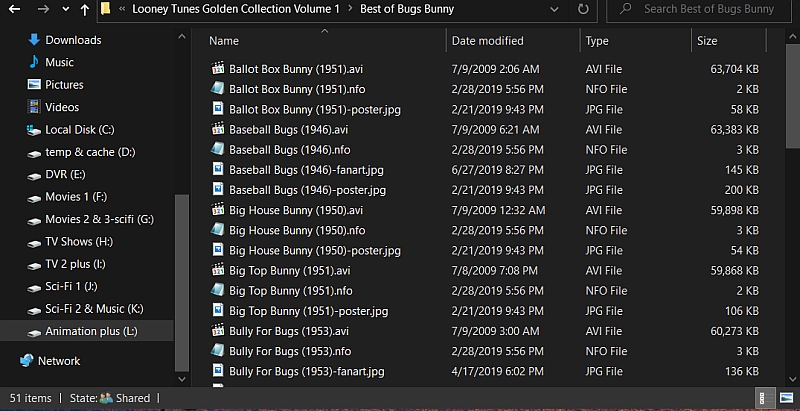
Task: Select Baseball Bugs (1946)-fanart.jpg image icon
Action: (x=218, y=170)
